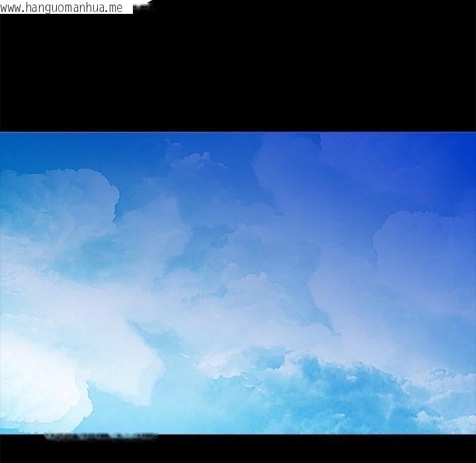
Task: Select the blue sky comic panel
Action: [238, 283]
